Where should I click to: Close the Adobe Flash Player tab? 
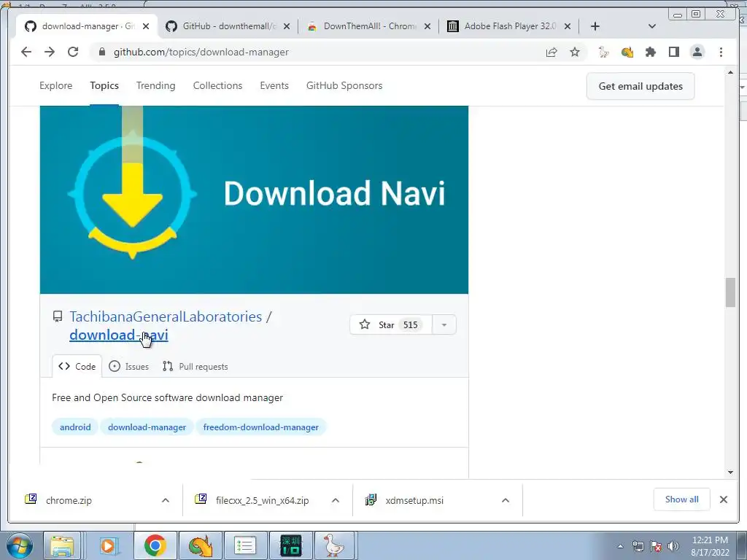(x=568, y=26)
